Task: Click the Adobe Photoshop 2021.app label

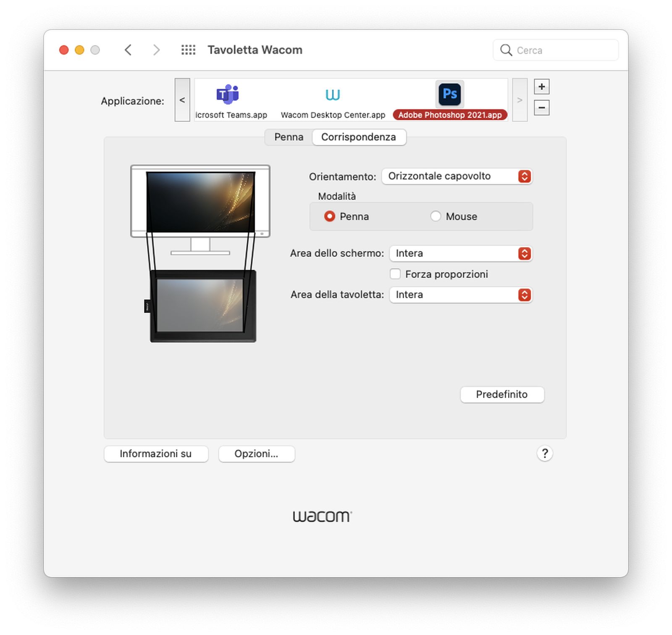Action: pyautogui.click(x=450, y=115)
